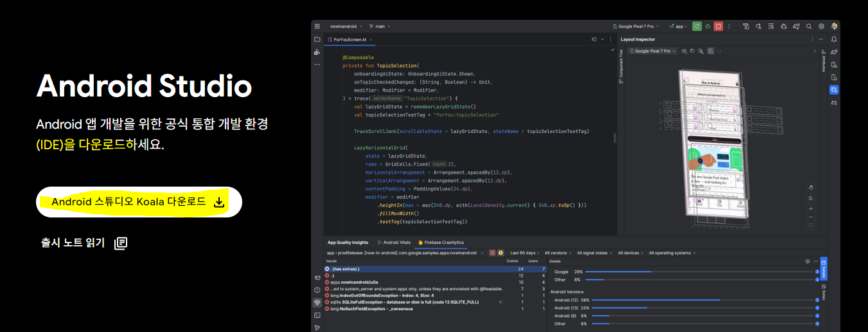Expand the nowinandroid project dropdown
This screenshot has width=868, height=332.
pos(346,26)
